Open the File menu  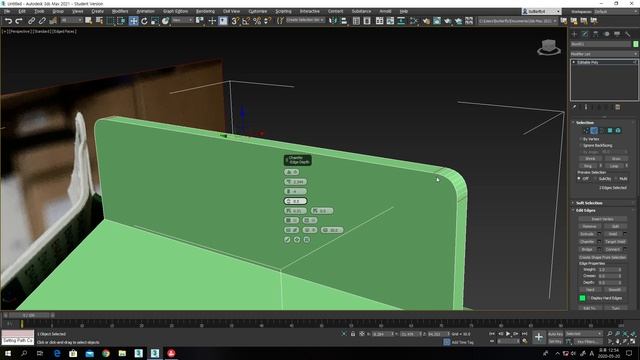(x=7, y=11)
